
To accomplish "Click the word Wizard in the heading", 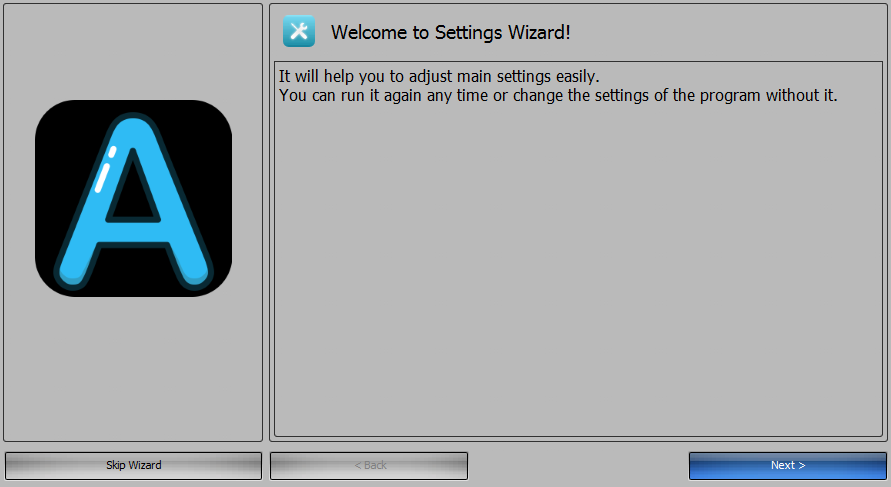I will point(539,32).
